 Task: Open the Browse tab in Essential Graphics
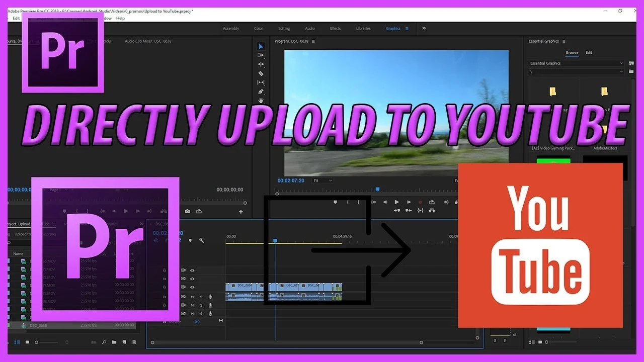[x=572, y=52]
